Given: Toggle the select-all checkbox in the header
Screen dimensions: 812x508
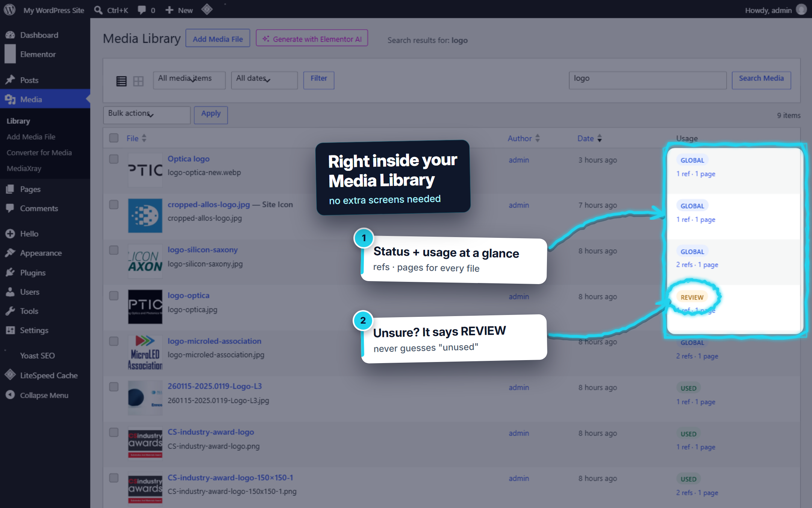Looking at the screenshot, I should [114, 138].
